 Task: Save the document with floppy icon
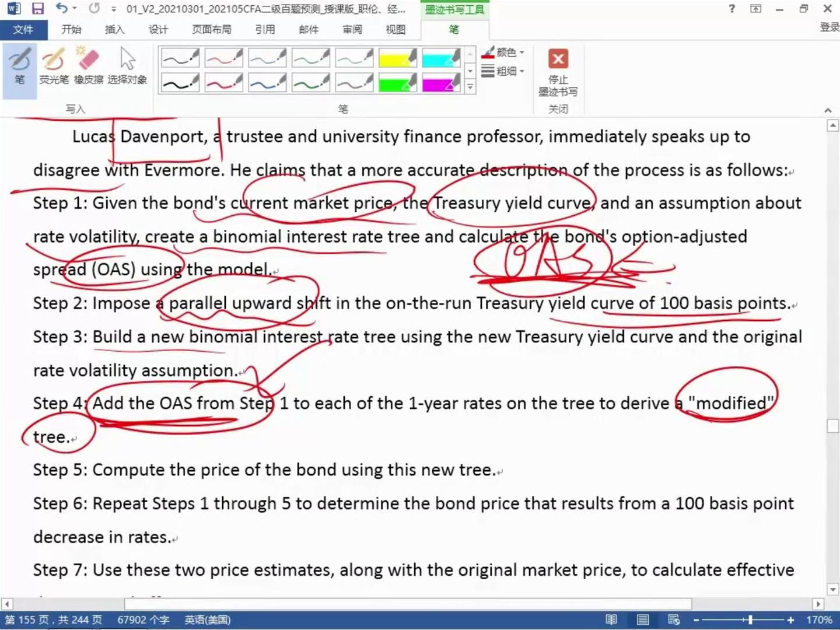point(38,9)
